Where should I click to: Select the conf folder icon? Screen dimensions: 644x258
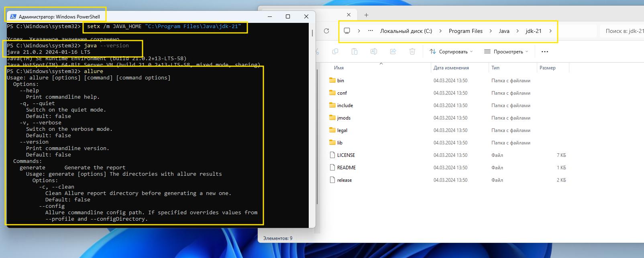(x=332, y=93)
